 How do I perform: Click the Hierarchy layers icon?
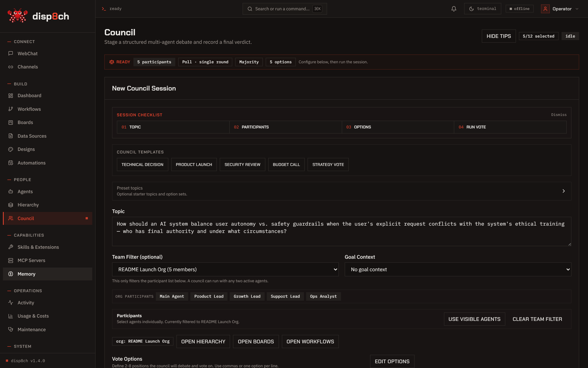[11, 205]
